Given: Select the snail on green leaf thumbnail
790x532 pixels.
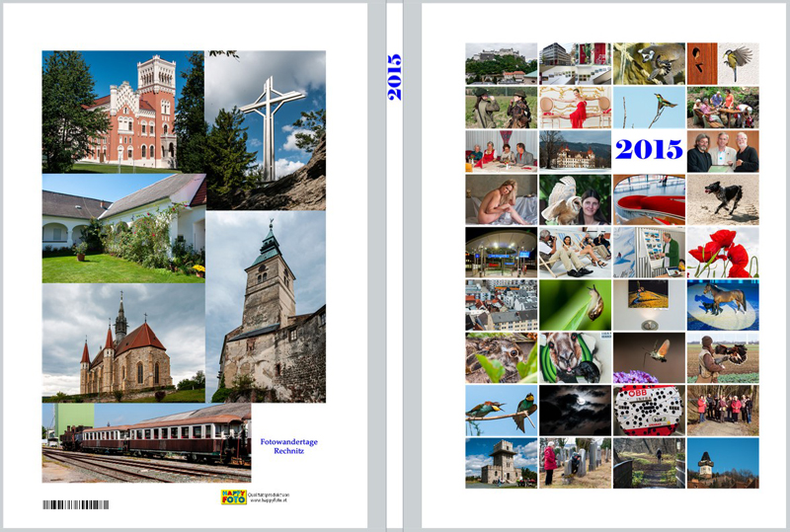Looking at the screenshot, I should pos(575,305).
